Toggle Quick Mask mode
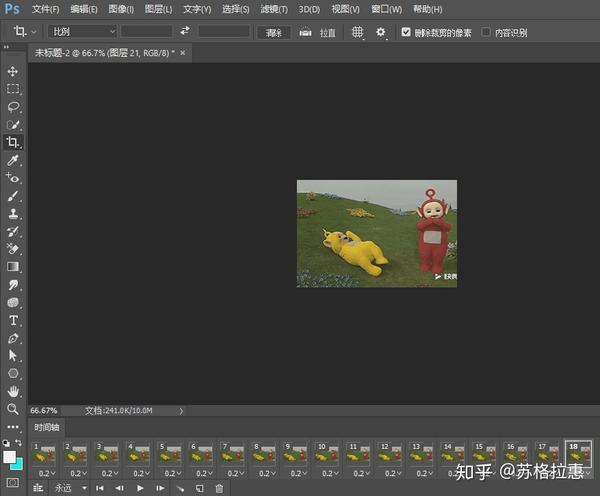The height and width of the screenshot is (496, 600). [x=13, y=483]
